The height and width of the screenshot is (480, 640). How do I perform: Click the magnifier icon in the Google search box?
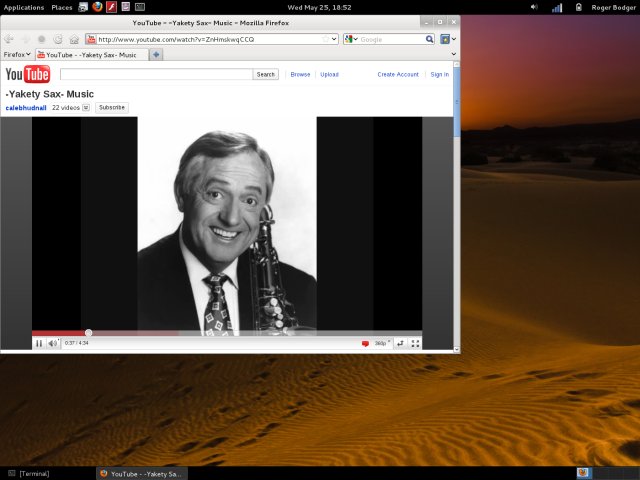429,39
